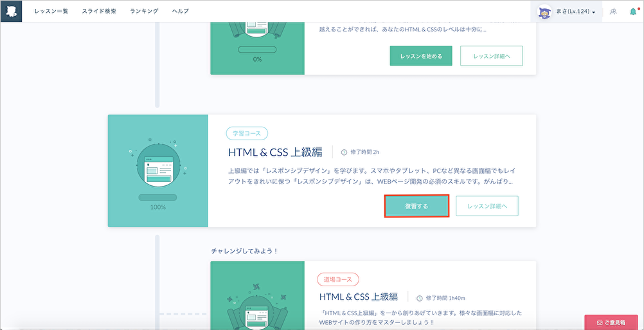Click the ご意見箱 feedback button
Screen dimensions: 644x330
[611, 322]
